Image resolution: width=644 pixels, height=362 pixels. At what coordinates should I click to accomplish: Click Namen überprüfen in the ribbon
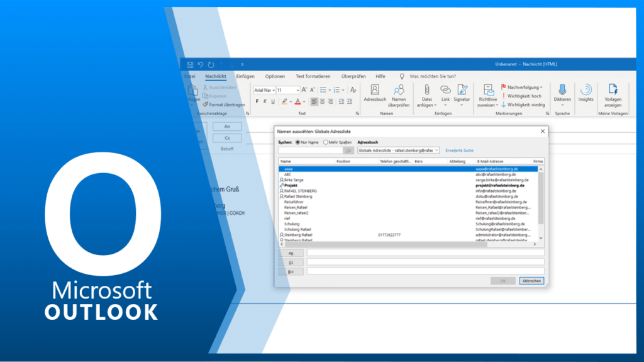tap(398, 96)
